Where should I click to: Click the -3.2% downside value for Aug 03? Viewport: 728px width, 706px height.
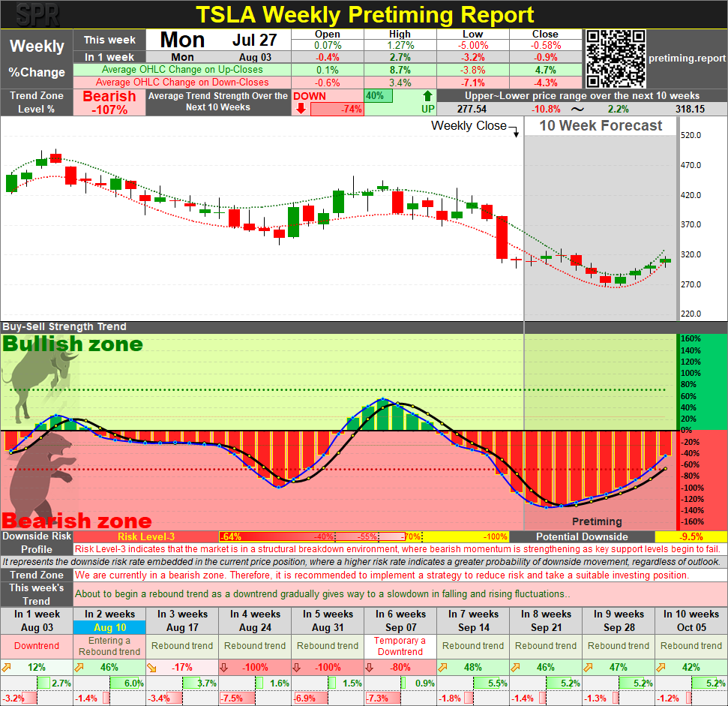tap(13, 698)
